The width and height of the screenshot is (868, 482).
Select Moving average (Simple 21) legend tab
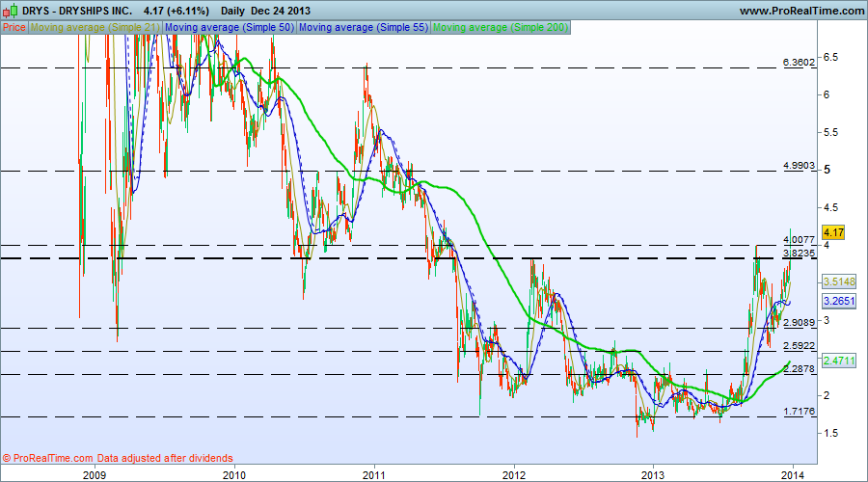click(x=95, y=27)
